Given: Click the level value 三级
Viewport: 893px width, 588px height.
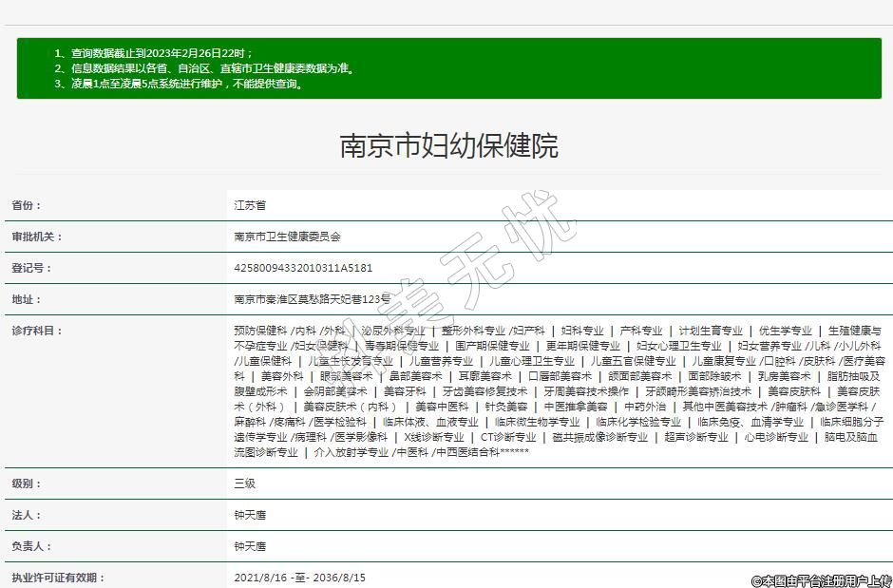Looking at the screenshot, I should 244,484.
